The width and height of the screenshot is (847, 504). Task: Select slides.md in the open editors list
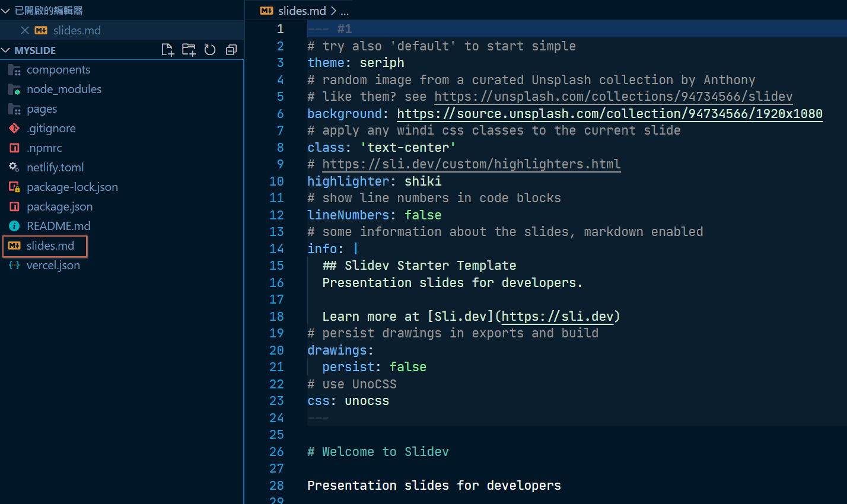click(77, 30)
